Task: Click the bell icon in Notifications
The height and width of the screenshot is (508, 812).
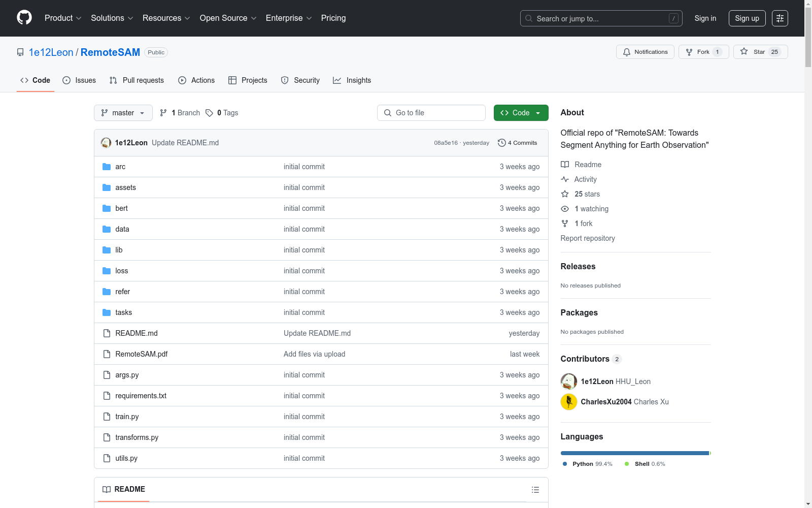Action: [627, 52]
